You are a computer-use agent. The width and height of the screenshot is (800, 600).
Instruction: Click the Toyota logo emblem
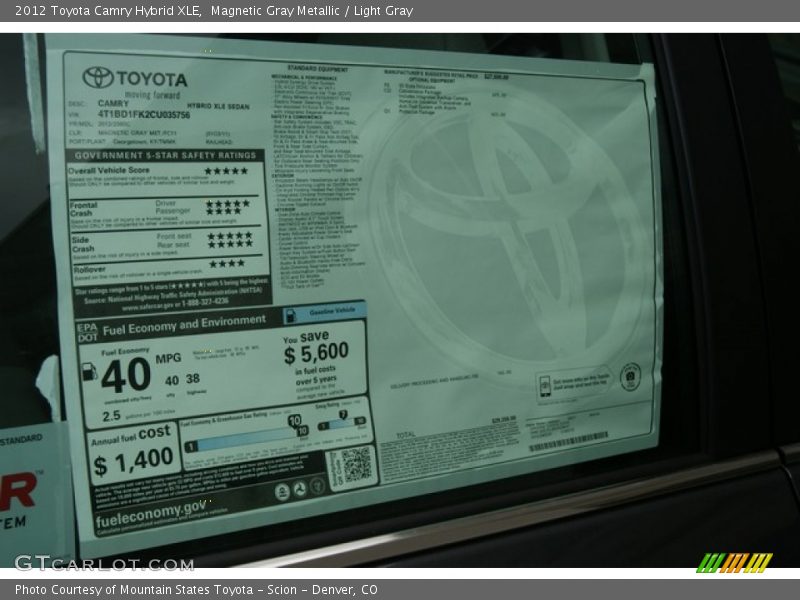coord(100,78)
